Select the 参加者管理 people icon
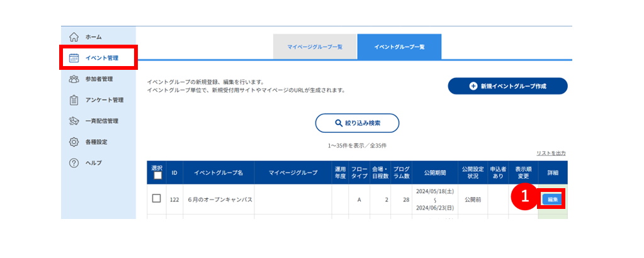The image size is (644, 258). pyautogui.click(x=74, y=79)
